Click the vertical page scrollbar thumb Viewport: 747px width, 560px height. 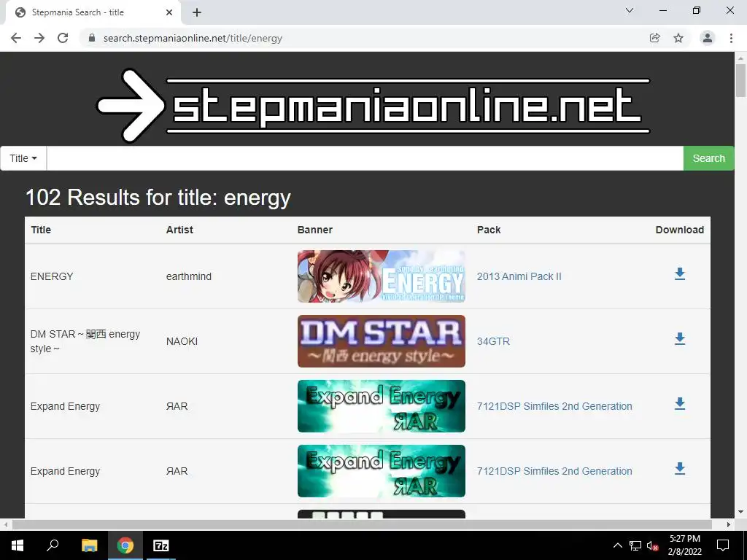point(740,80)
